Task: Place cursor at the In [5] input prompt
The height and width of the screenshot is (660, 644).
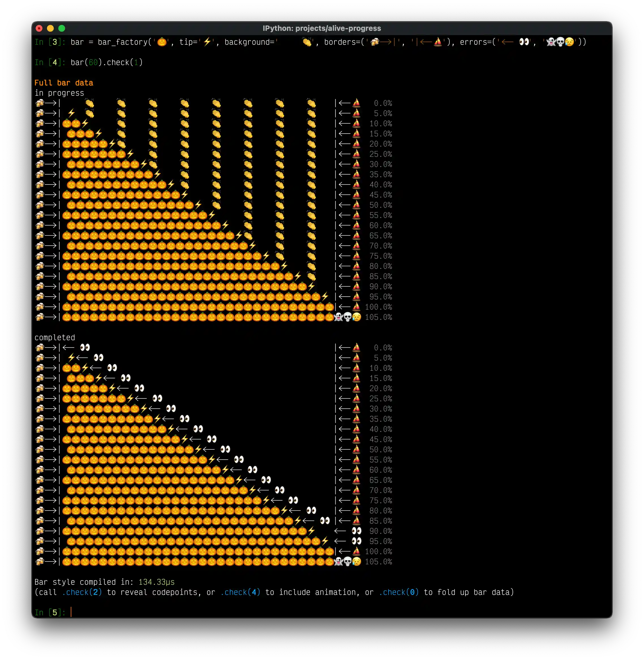Action: click(71, 612)
